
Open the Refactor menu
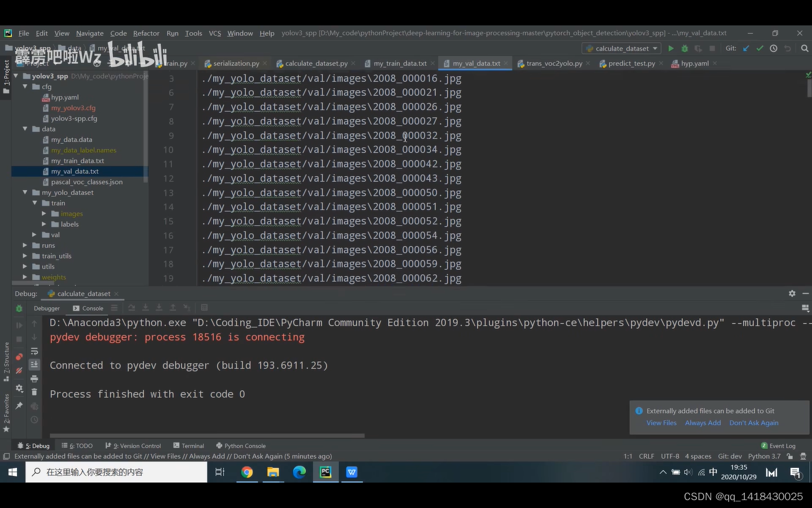146,33
